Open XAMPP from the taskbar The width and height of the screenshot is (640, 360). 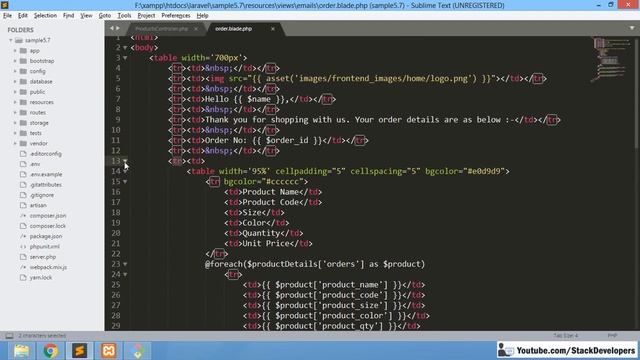coord(109,351)
